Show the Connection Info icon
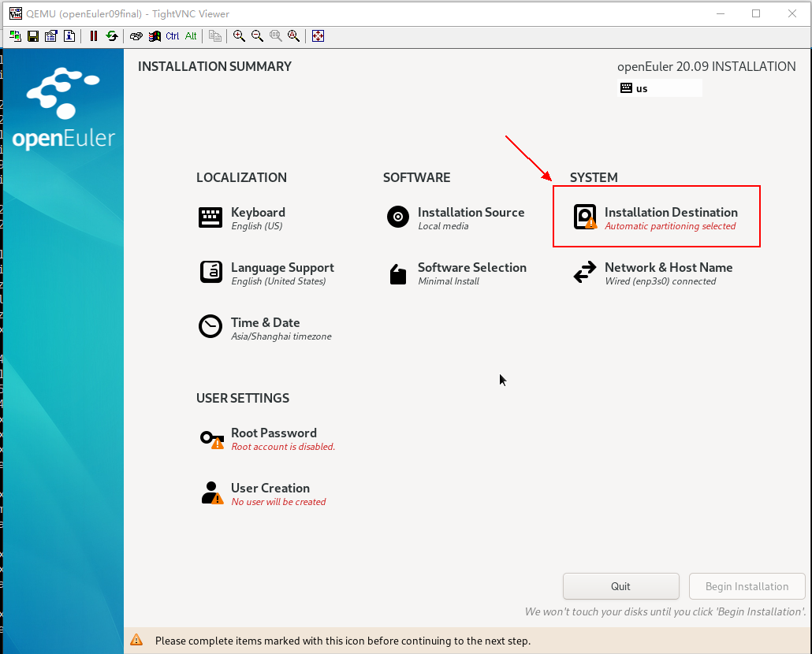Viewport: 812px width, 654px height. coord(69,36)
